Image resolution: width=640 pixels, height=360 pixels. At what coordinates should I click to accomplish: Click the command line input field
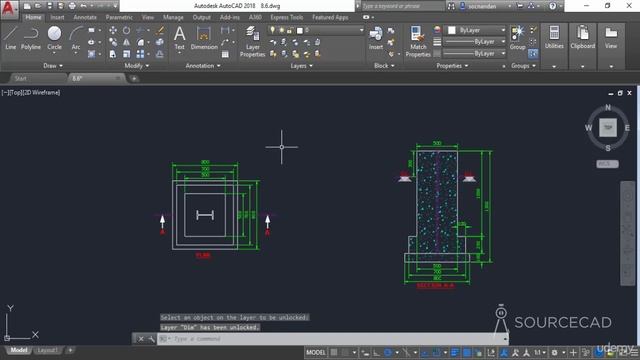coord(331,339)
